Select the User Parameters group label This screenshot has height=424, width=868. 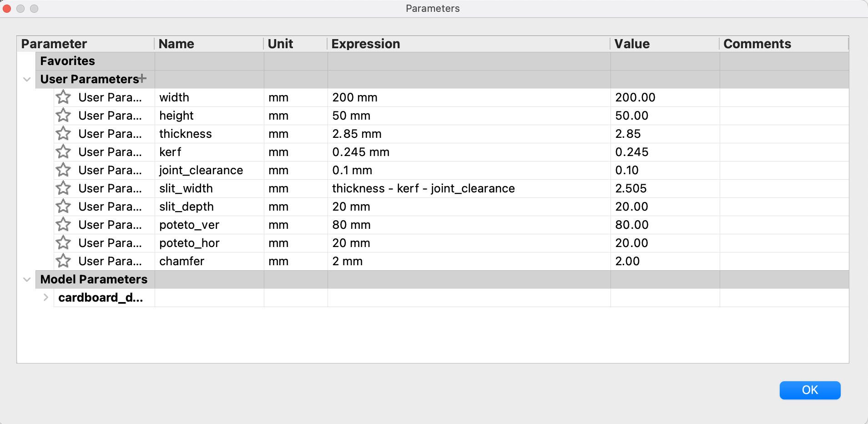(90, 79)
